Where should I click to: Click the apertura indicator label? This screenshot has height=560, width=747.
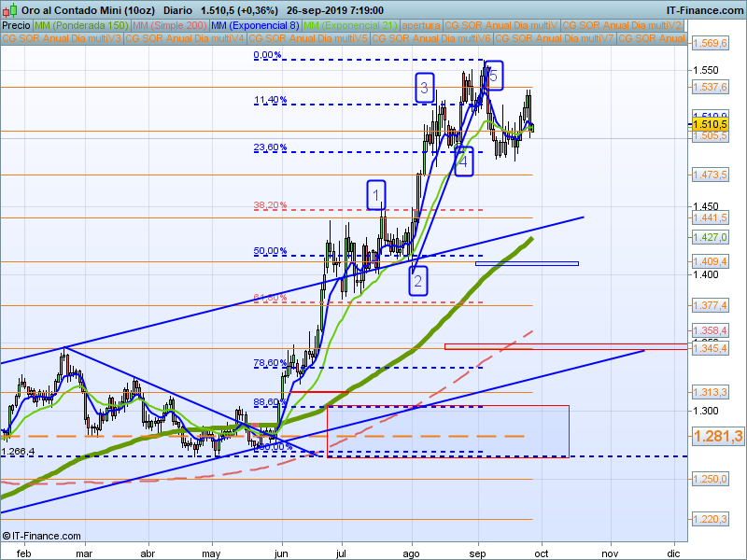[x=421, y=26]
